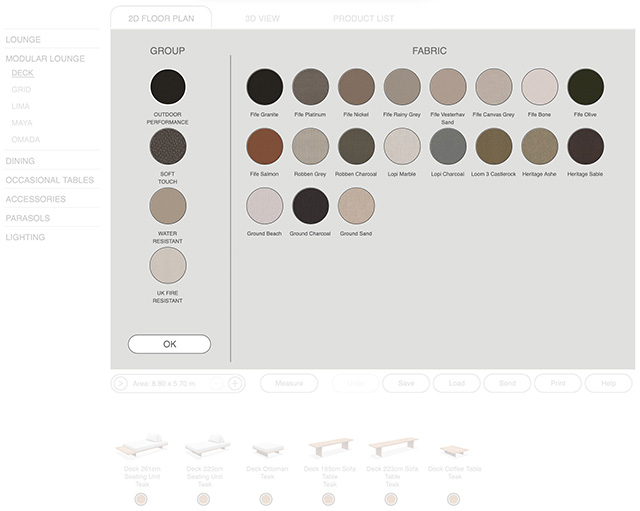Select the Deck Coffee Table product image
The height and width of the screenshot is (511, 640).
[x=454, y=449]
